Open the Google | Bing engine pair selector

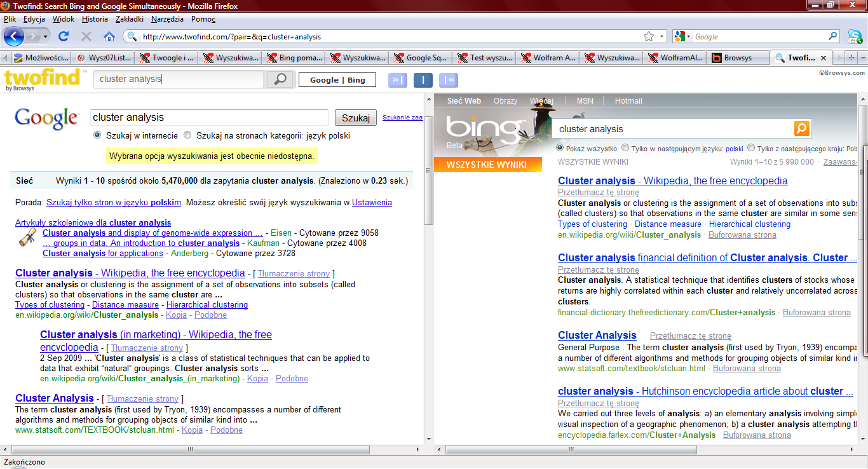(x=337, y=79)
